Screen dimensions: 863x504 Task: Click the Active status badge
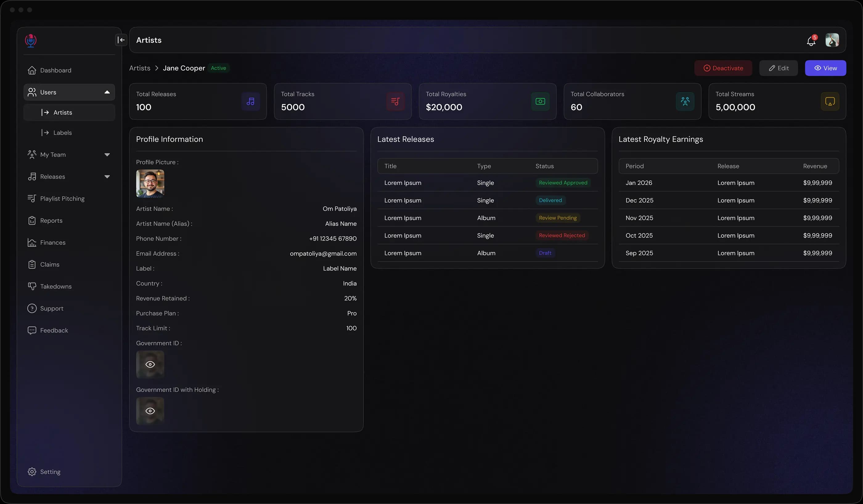tap(219, 68)
